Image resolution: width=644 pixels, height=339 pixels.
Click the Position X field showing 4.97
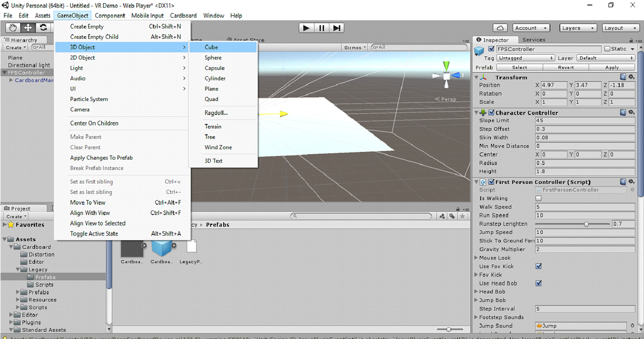[x=554, y=85]
